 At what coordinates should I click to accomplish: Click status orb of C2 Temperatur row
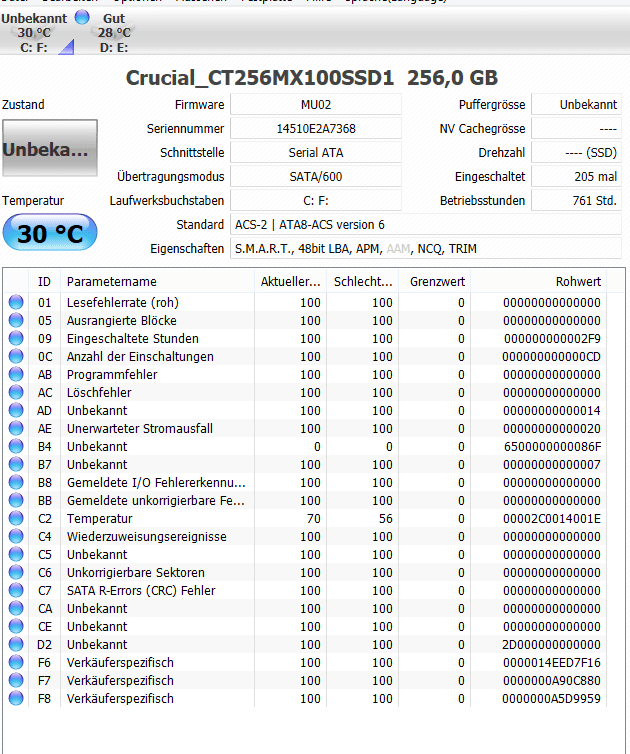[16, 518]
